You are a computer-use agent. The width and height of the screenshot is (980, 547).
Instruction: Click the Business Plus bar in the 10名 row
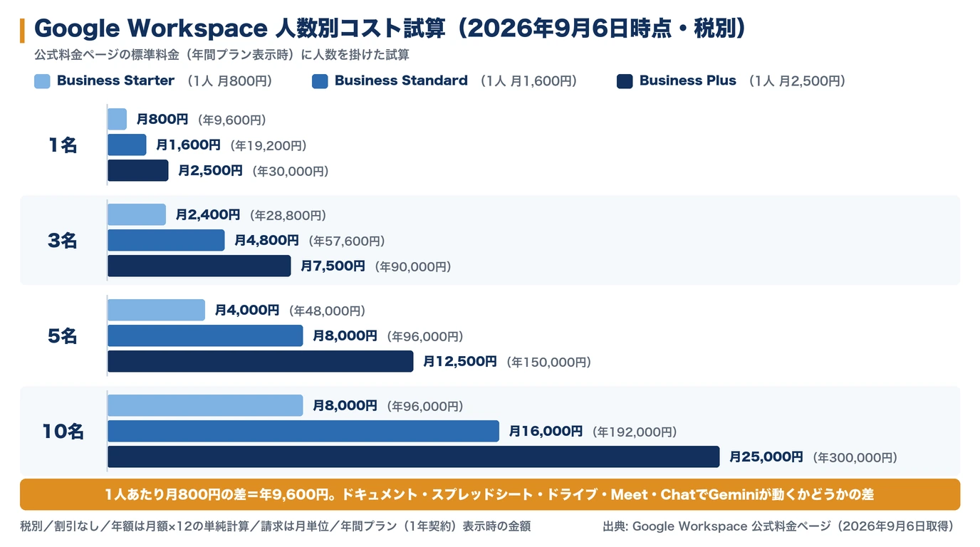click(414, 457)
